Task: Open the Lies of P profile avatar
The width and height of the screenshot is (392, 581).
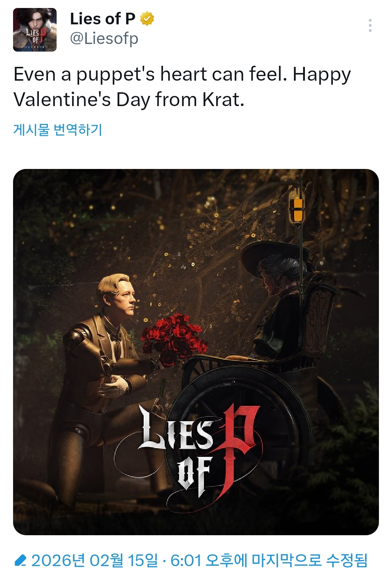Action: click(x=35, y=30)
